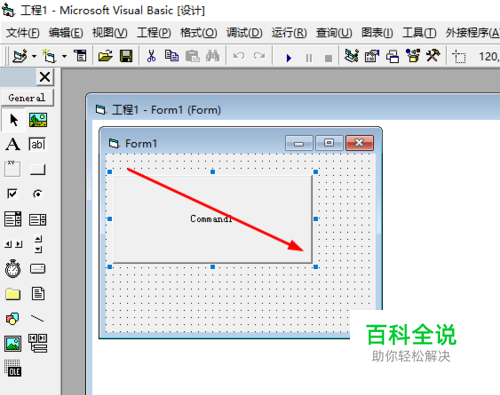Select the Shape tool
The width and height of the screenshot is (500, 395).
coord(13,319)
